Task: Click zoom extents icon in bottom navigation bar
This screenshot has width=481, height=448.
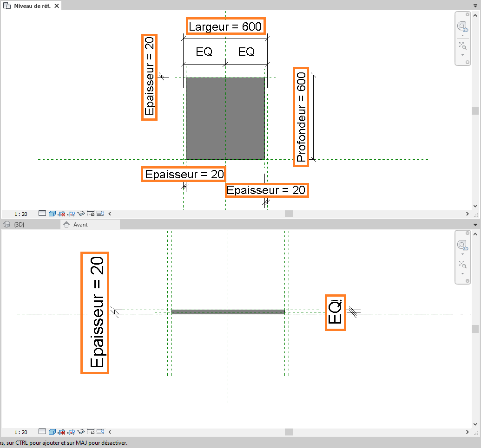Action: [x=462, y=264]
